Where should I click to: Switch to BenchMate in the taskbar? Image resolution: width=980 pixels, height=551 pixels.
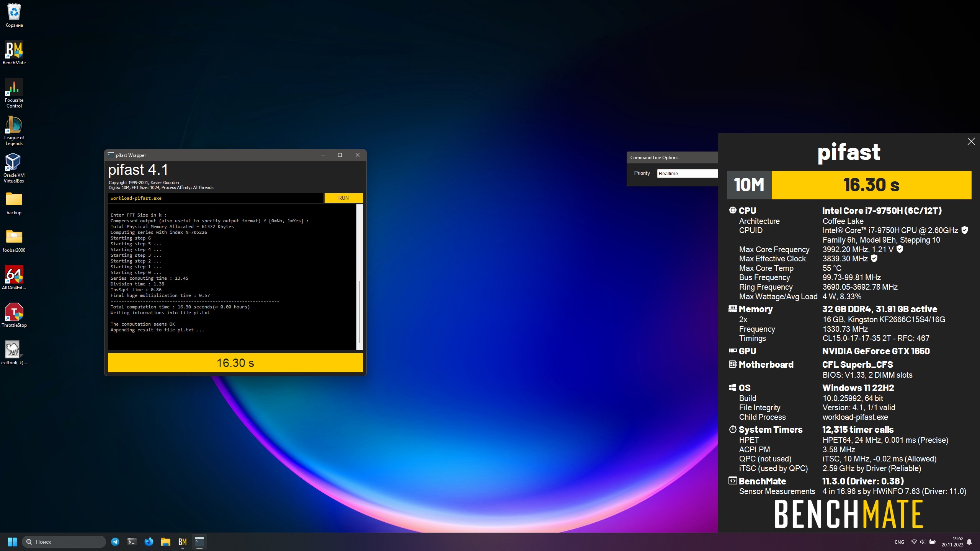click(x=183, y=542)
